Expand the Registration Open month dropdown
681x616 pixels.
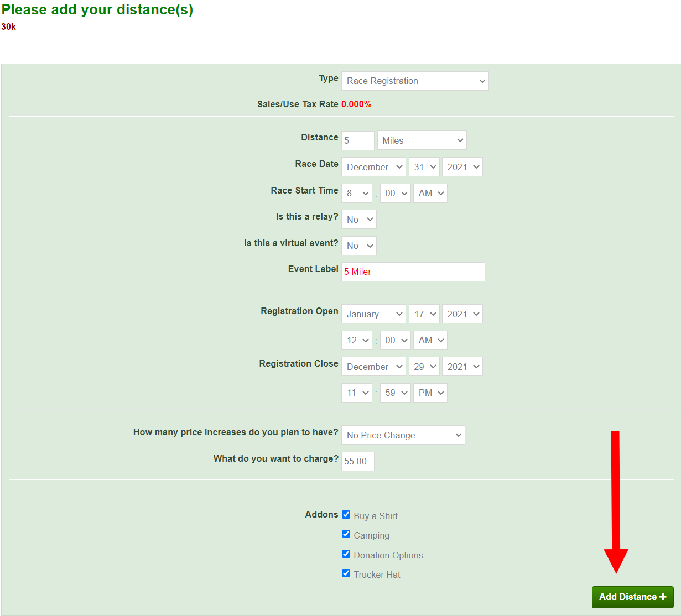point(373,314)
